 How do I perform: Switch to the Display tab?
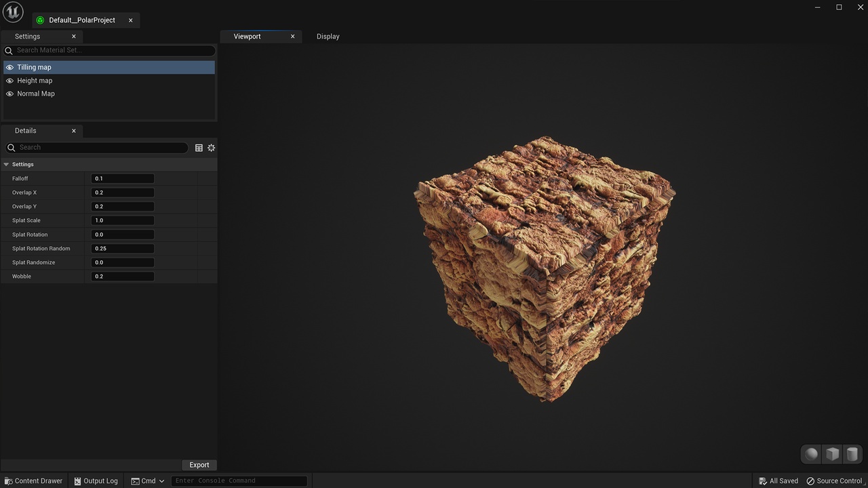point(328,37)
